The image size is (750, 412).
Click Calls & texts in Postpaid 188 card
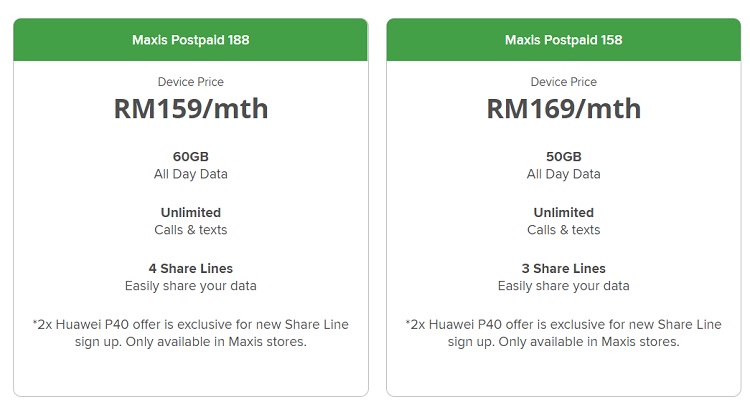point(190,230)
